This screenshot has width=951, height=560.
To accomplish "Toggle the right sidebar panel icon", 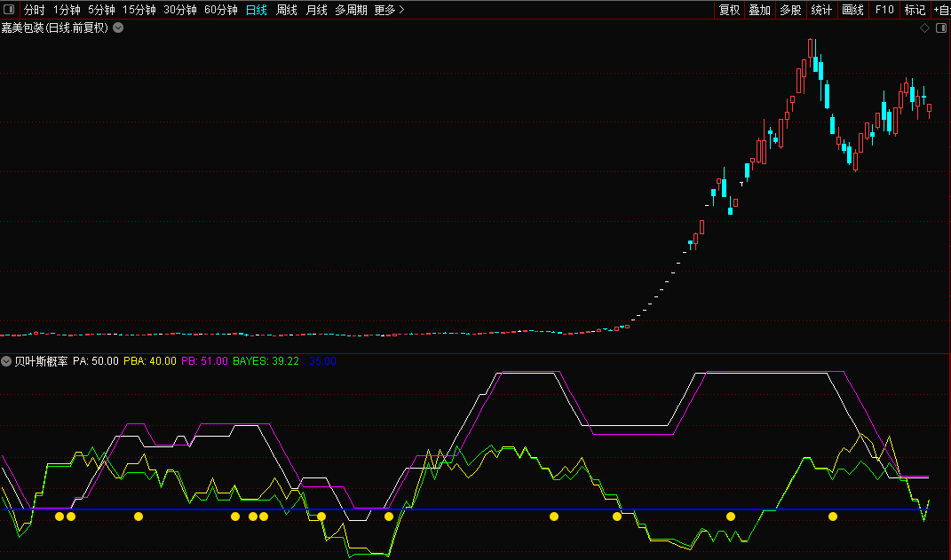I will pos(941,28).
